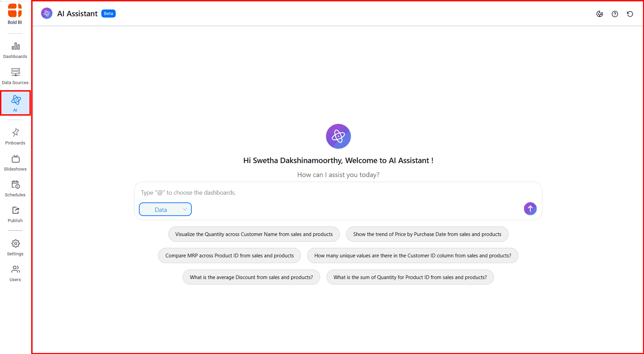This screenshot has width=644, height=354.
Task: Click the welcome greeting to Swetha Dakshinamoorthy
Action: (x=338, y=161)
